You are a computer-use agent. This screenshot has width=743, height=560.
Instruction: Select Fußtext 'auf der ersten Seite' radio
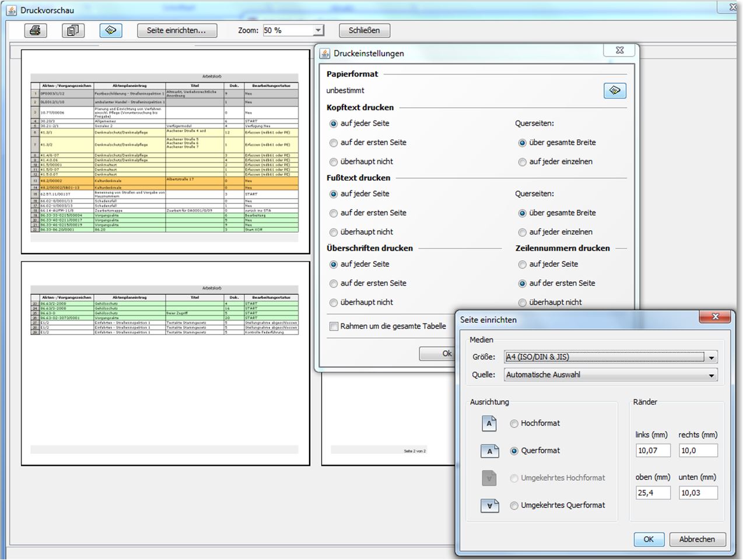click(334, 213)
